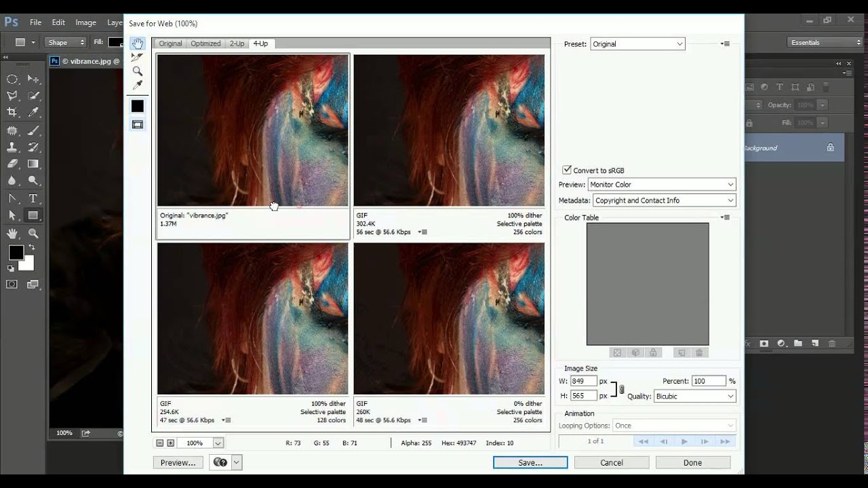This screenshot has width=868, height=488.
Task: Open the Preset dropdown
Action: 637,44
